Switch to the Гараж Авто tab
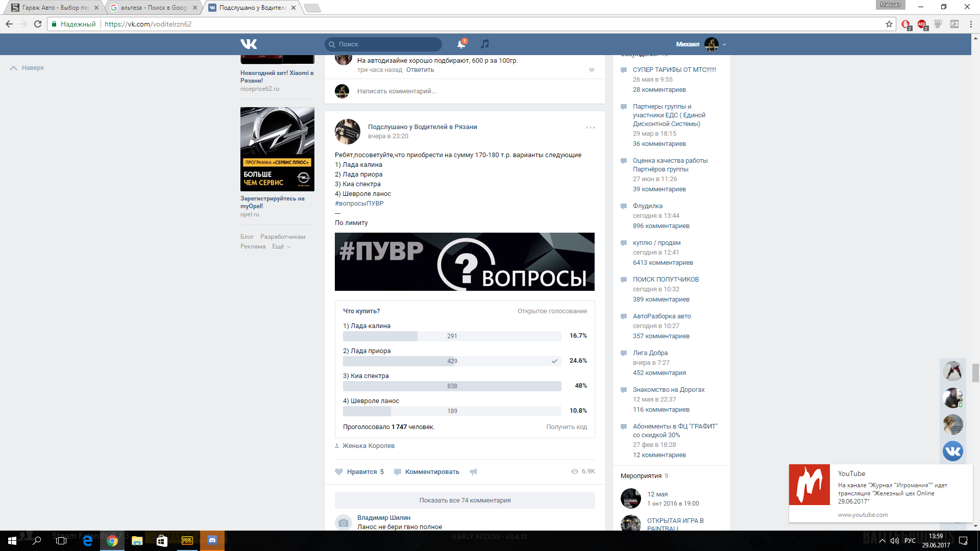 55,8
